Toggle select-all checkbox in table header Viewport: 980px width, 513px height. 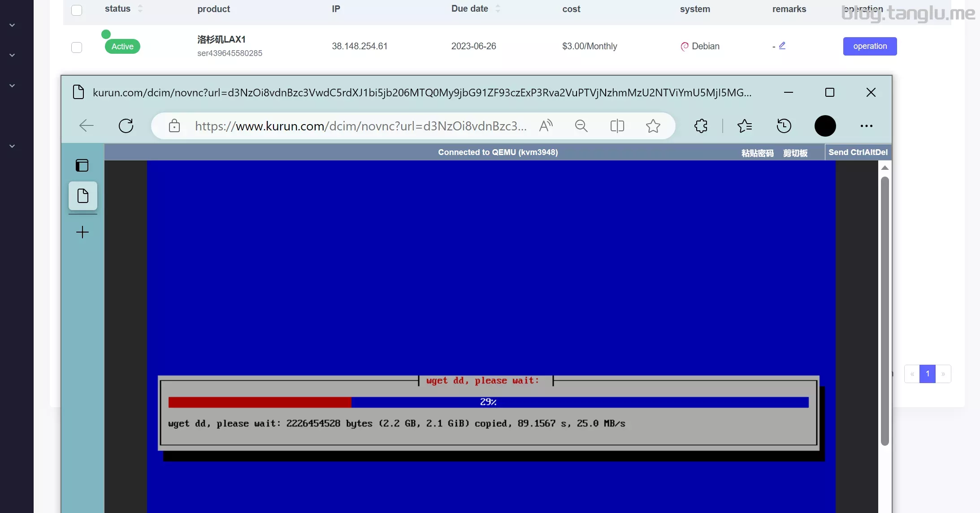[x=77, y=10]
